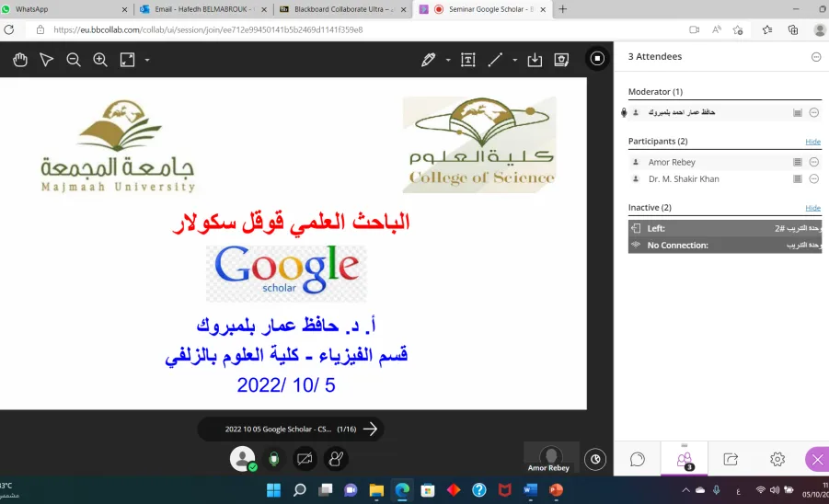Click the browser address bar URL
The height and width of the screenshot is (504, 829).
[x=208, y=30]
